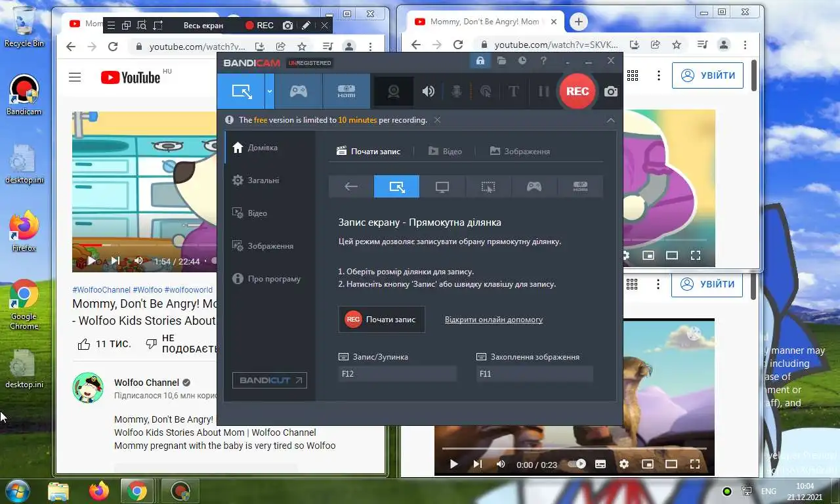
Task: Select the Відео tab beside Почати запис
Action: pyautogui.click(x=445, y=151)
